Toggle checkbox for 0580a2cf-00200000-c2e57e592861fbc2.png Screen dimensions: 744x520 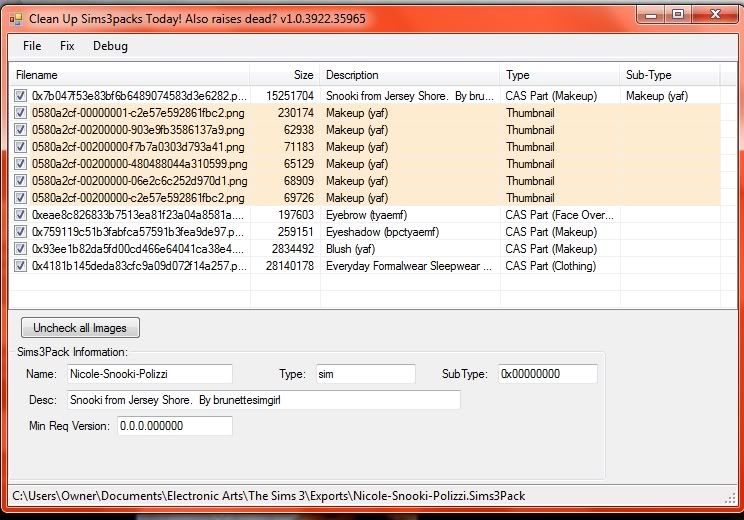point(20,198)
